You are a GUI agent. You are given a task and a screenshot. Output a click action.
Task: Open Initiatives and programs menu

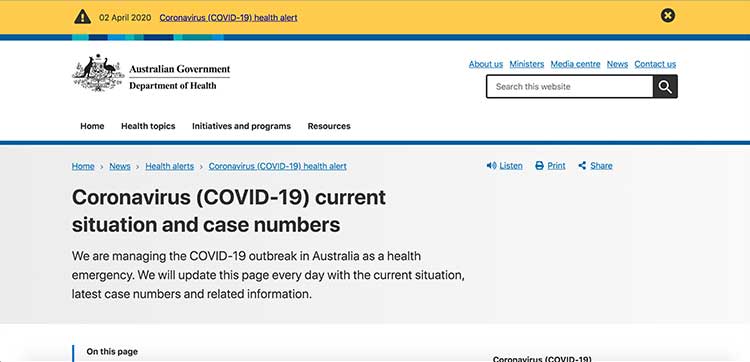pyautogui.click(x=242, y=126)
